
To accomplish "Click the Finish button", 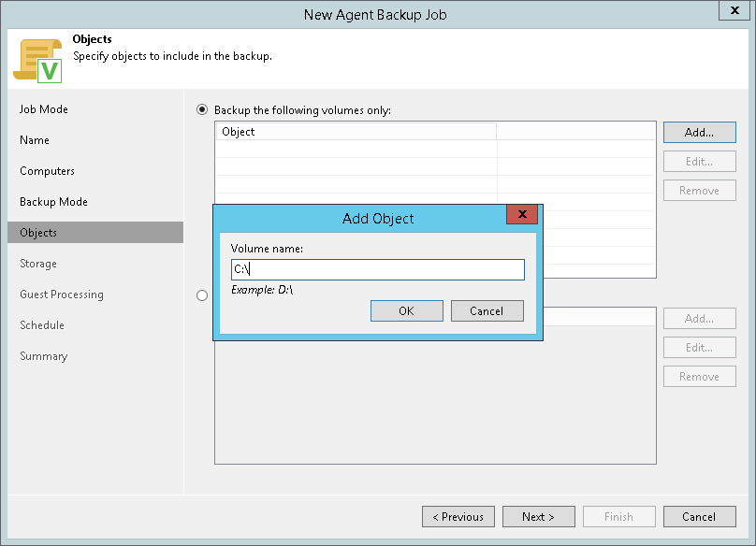I will click(619, 517).
